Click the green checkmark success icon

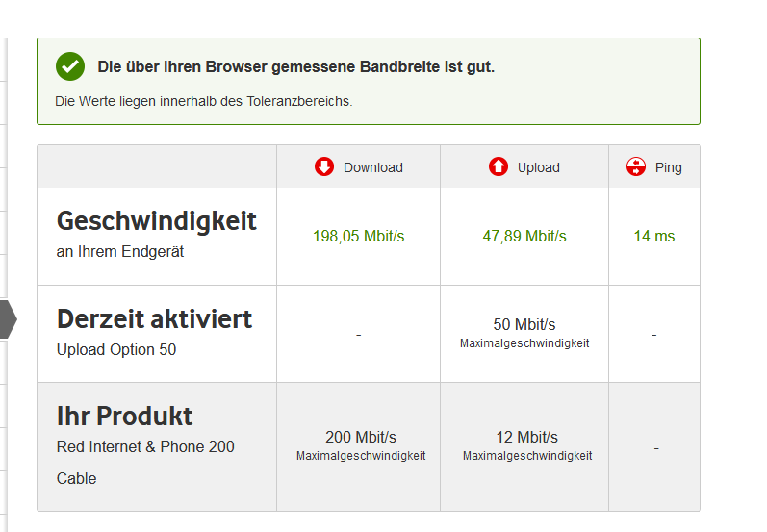point(70,66)
